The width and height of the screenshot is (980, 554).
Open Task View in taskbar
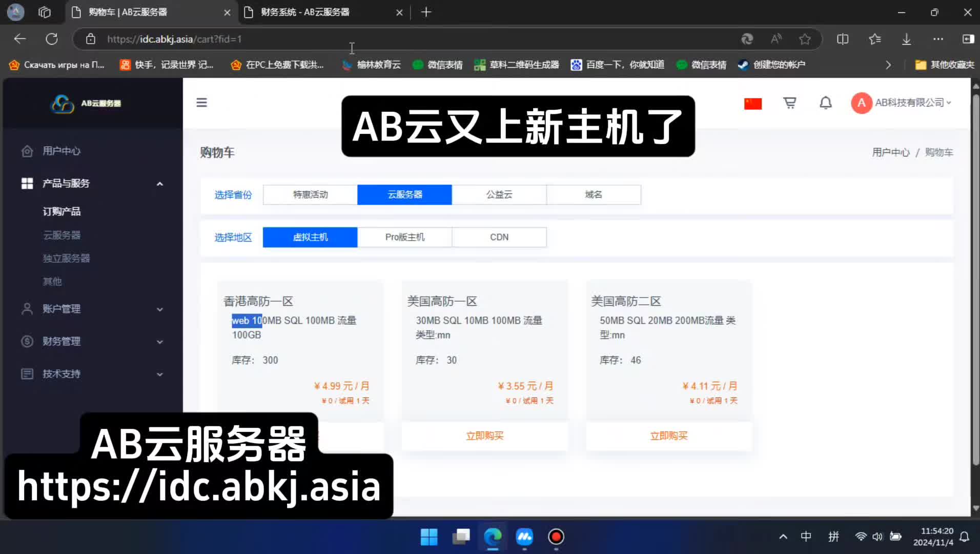click(461, 537)
